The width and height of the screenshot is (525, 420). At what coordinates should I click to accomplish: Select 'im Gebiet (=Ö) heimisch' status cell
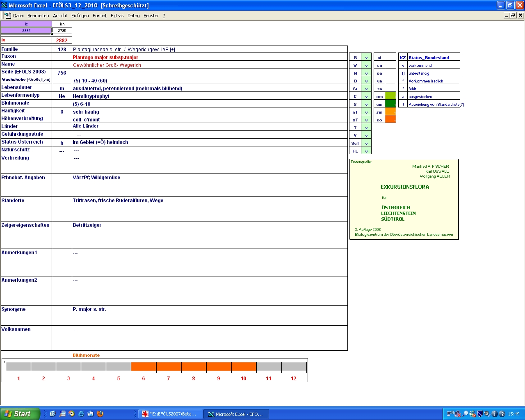(210, 142)
